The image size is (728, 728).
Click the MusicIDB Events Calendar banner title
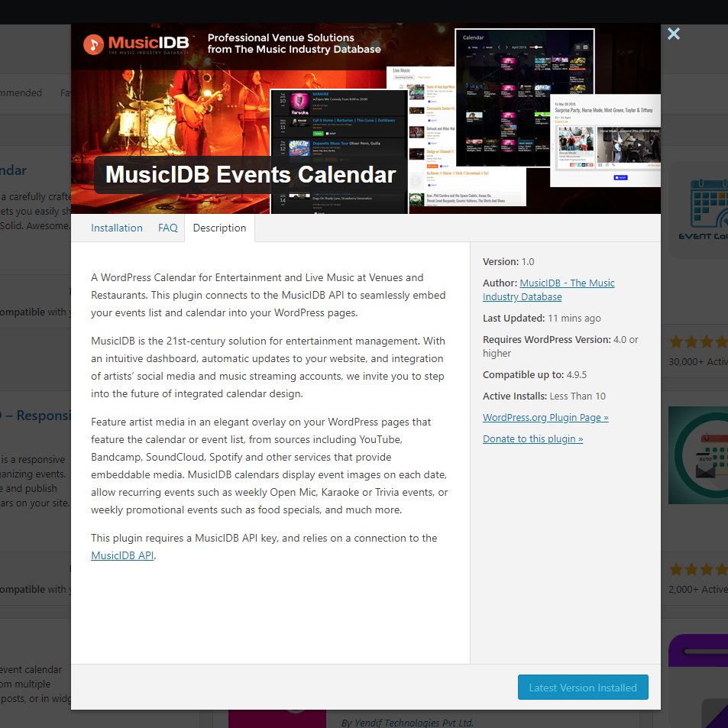tap(251, 175)
